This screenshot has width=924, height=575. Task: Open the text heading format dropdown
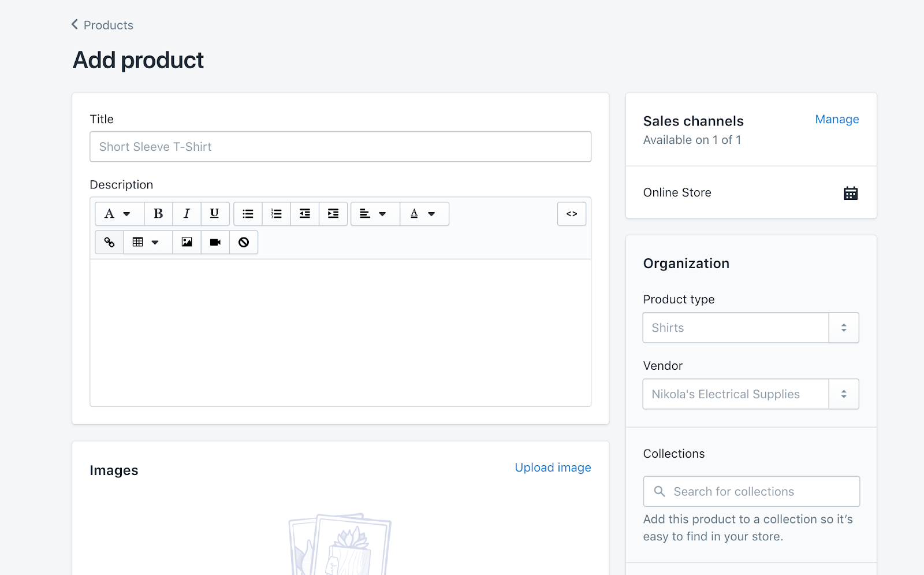[118, 214]
